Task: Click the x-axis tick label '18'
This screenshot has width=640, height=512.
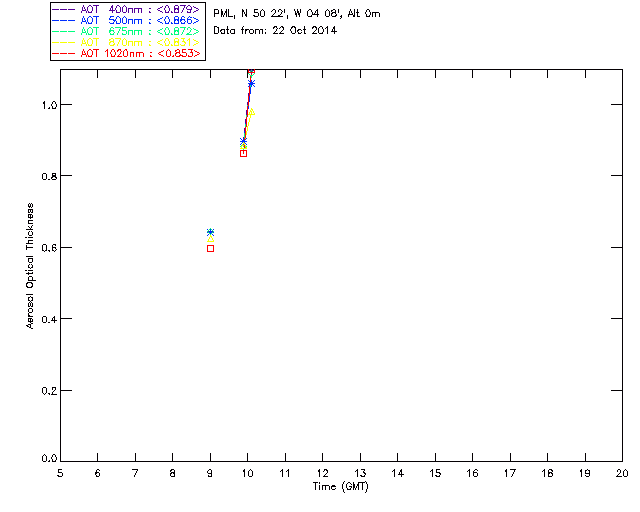Action: click(547, 473)
